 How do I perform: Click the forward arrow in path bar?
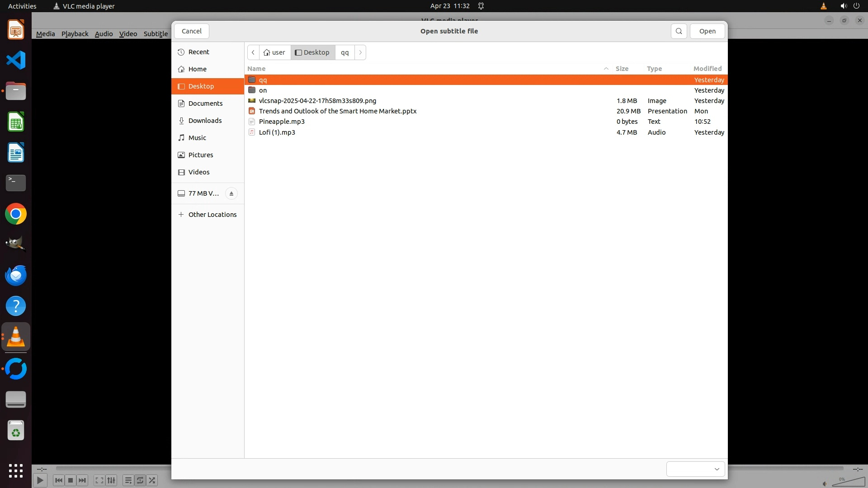[x=360, y=52]
